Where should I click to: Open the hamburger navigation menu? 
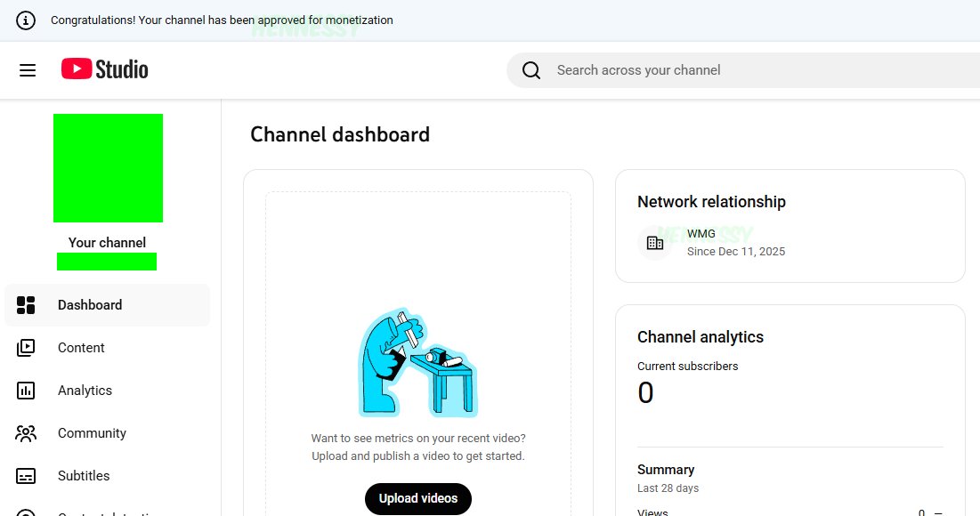28,70
